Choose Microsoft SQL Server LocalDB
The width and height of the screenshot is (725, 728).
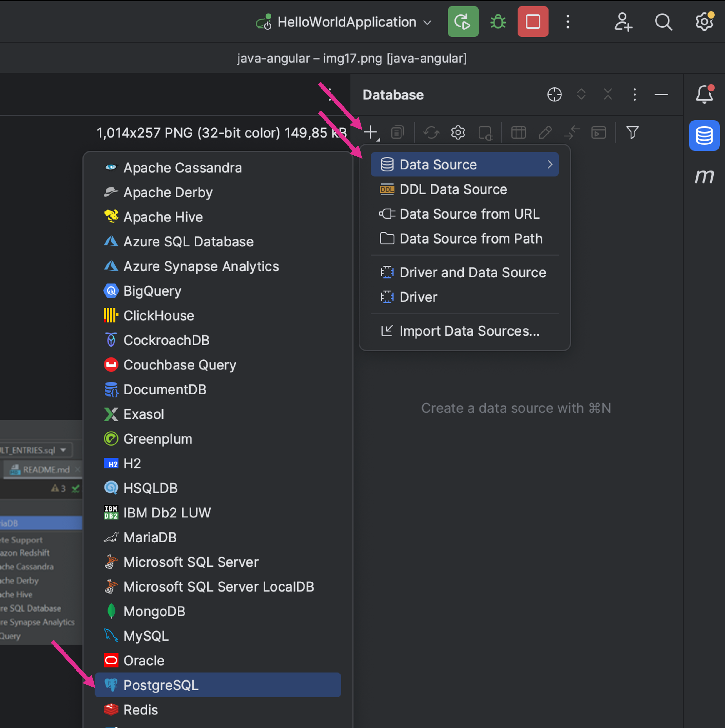[218, 587]
